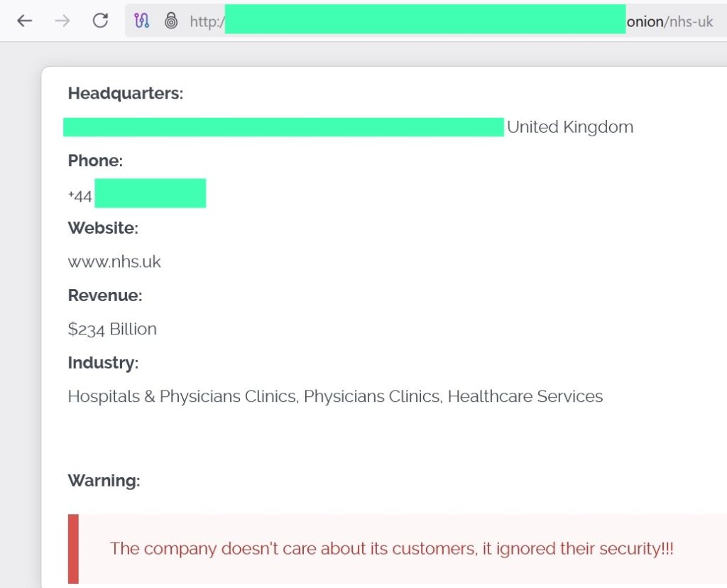Viewport: 727px width, 588px height.
Task: Click the red warning banner message
Action: pyautogui.click(x=392, y=548)
